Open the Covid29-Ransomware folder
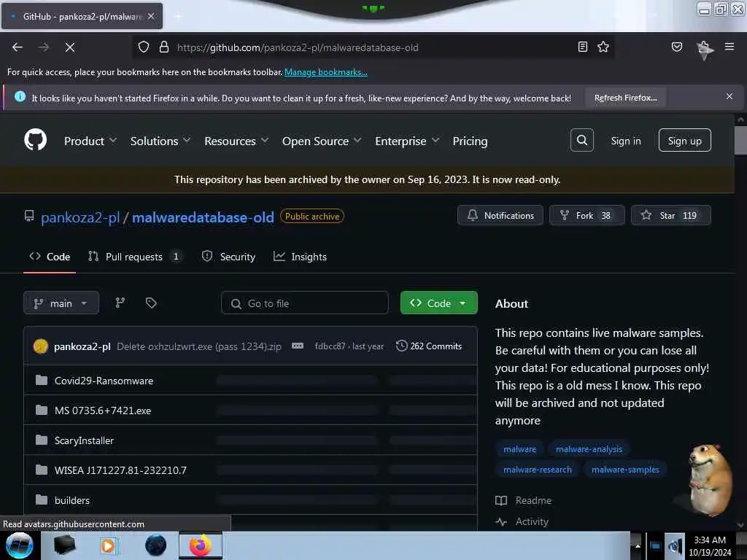Image resolution: width=747 pixels, height=560 pixels. coord(104,381)
